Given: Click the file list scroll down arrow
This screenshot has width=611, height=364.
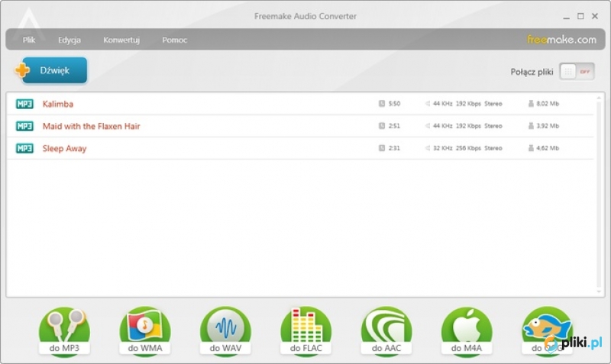Looking at the screenshot, I should coord(599,292).
